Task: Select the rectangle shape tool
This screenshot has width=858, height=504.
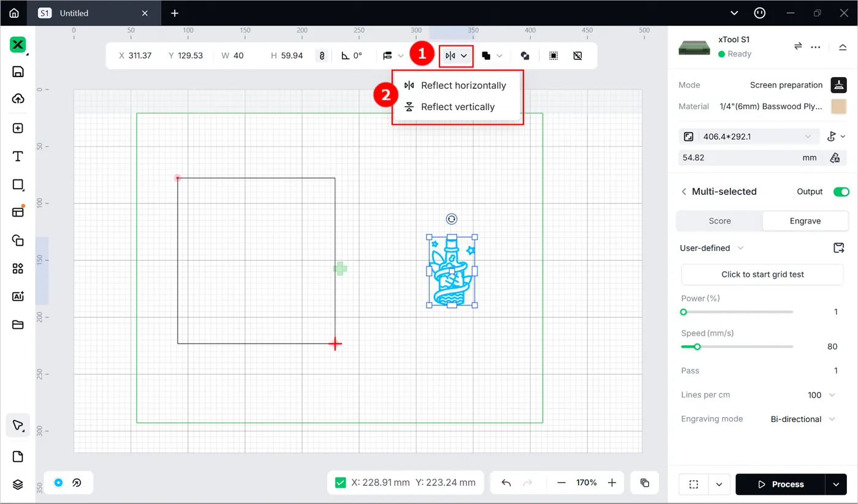Action: pyautogui.click(x=18, y=184)
